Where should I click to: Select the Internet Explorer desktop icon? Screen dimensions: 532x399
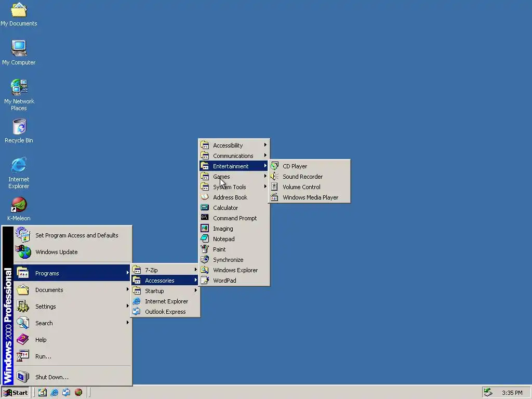(19, 173)
